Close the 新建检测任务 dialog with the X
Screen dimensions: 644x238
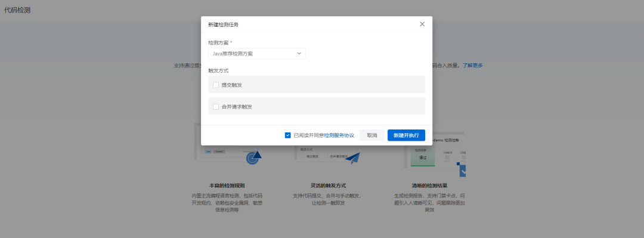tap(422, 24)
